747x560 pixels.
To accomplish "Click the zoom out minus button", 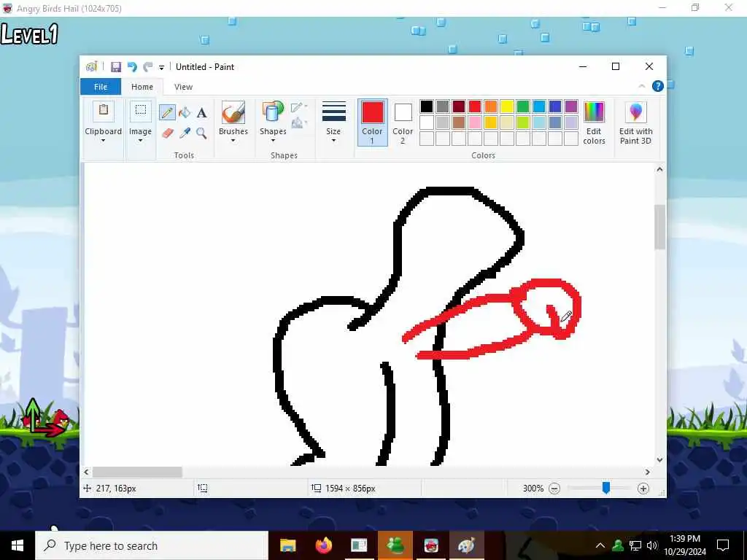I will click(554, 489).
